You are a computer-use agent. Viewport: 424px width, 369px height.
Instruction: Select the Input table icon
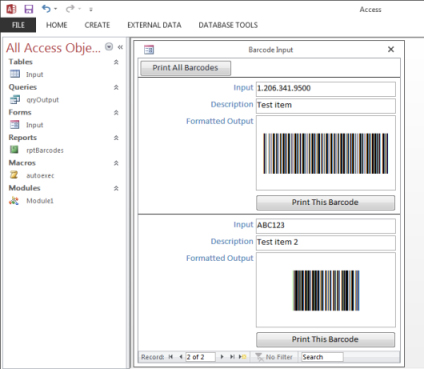coord(15,74)
